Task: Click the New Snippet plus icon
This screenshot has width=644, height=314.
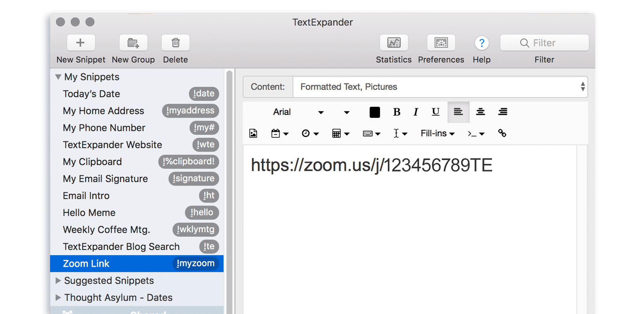Action: (x=81, y=43)
